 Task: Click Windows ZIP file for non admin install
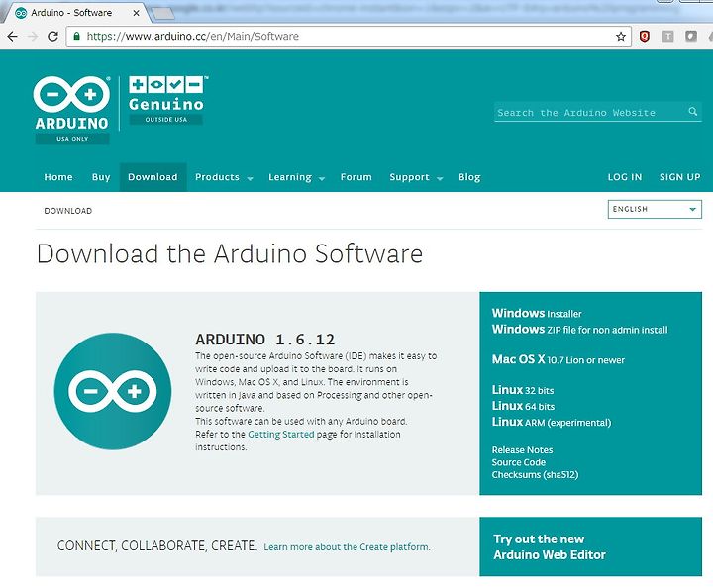coord(579,329)
